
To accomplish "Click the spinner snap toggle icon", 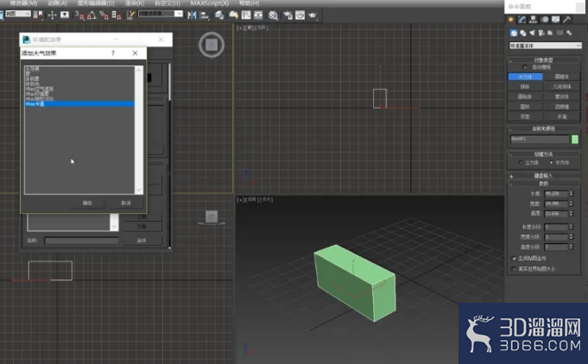I will 117,15.
